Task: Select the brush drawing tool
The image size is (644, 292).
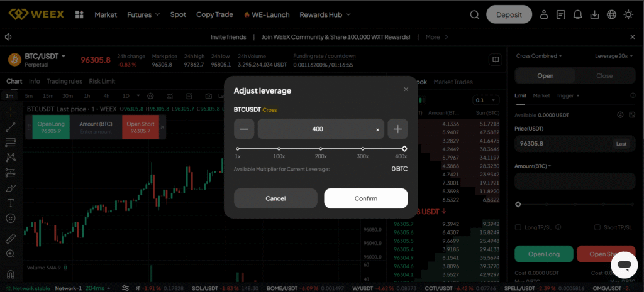Action: tap(11, 188)
